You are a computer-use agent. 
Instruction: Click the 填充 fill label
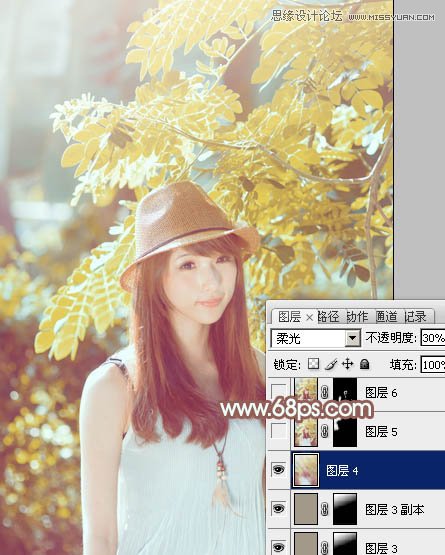click(403, 364)
